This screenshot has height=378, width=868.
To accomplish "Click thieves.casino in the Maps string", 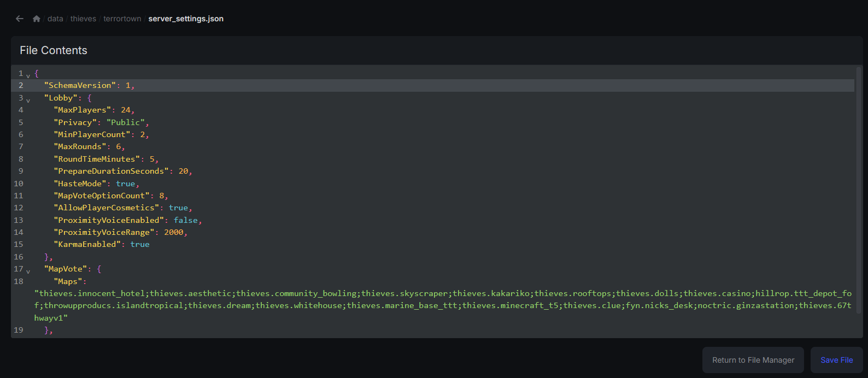I will pos(717,293).
